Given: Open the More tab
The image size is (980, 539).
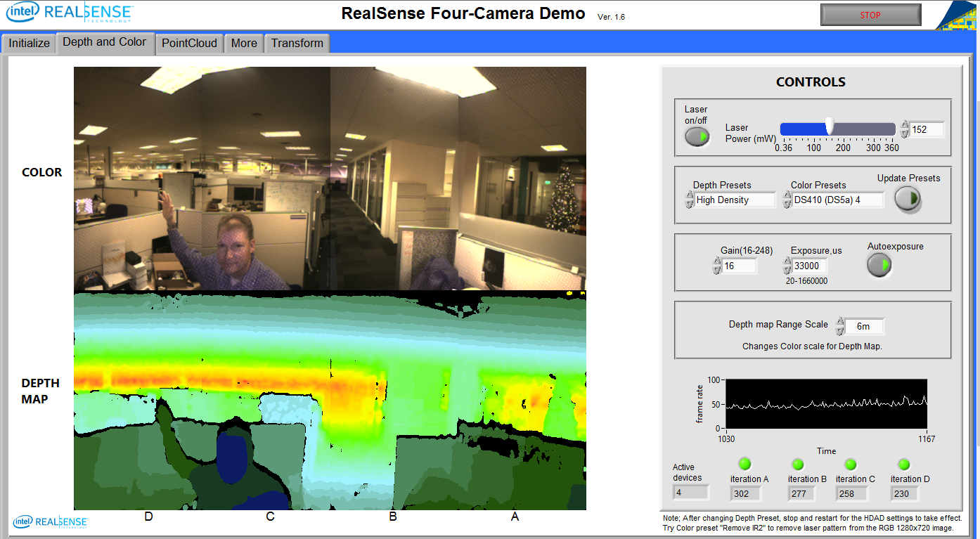Looking at the screenshot, I should tap(244, 43).
